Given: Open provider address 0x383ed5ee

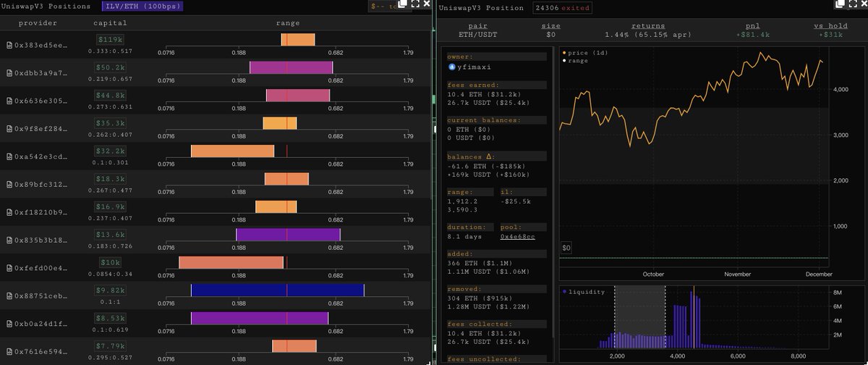Looking at the screenshot, I should point(41,45).
